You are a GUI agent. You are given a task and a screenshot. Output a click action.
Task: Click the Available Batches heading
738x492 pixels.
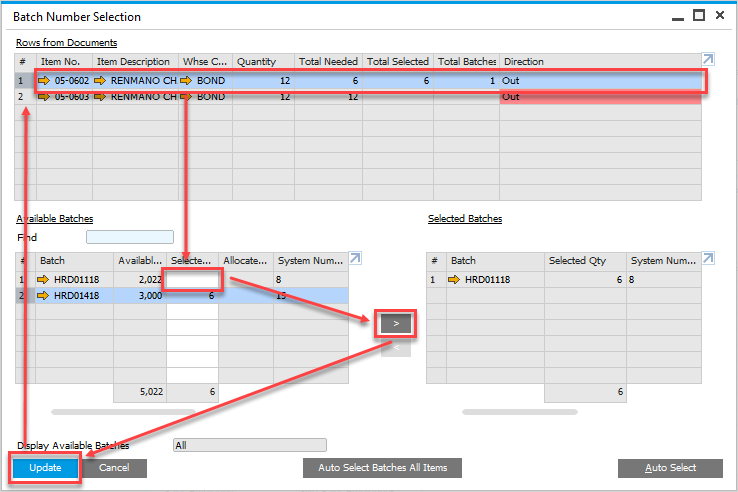pyautogui.click(x=55, y=218)
